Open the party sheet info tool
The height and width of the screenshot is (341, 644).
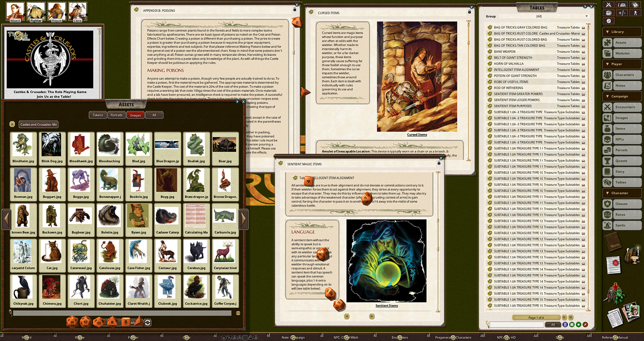point(621,5)
